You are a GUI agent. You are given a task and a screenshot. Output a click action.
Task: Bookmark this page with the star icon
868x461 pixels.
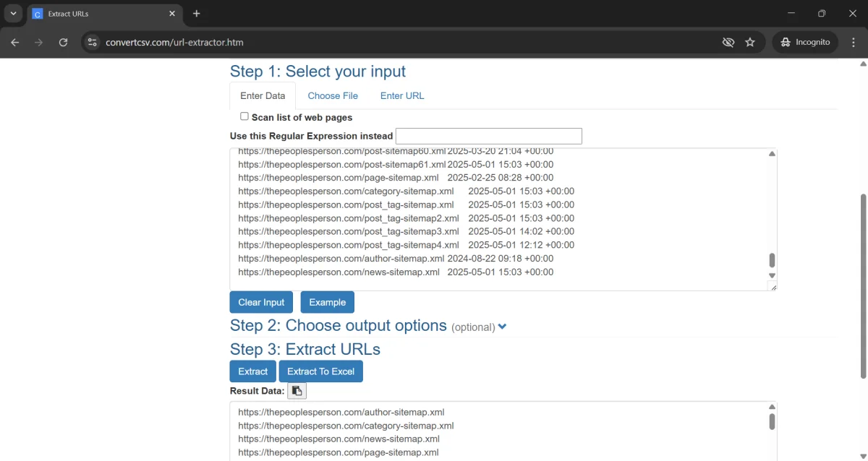[x=750, y=43]
